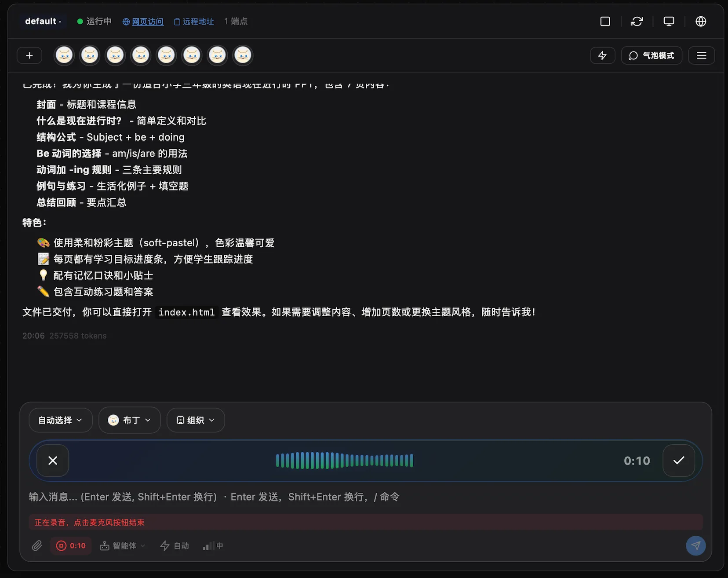This screenshot has height=578, width=728.
Task: Open the 组织 dropdown
Action: point(196,420)
